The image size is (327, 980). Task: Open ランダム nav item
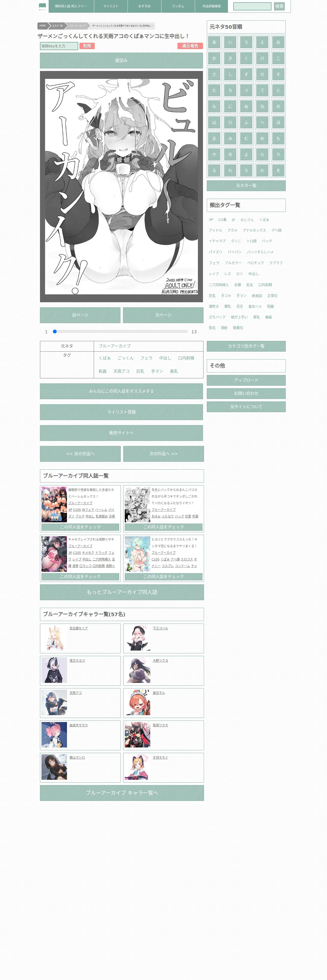[x=178, y=6]
